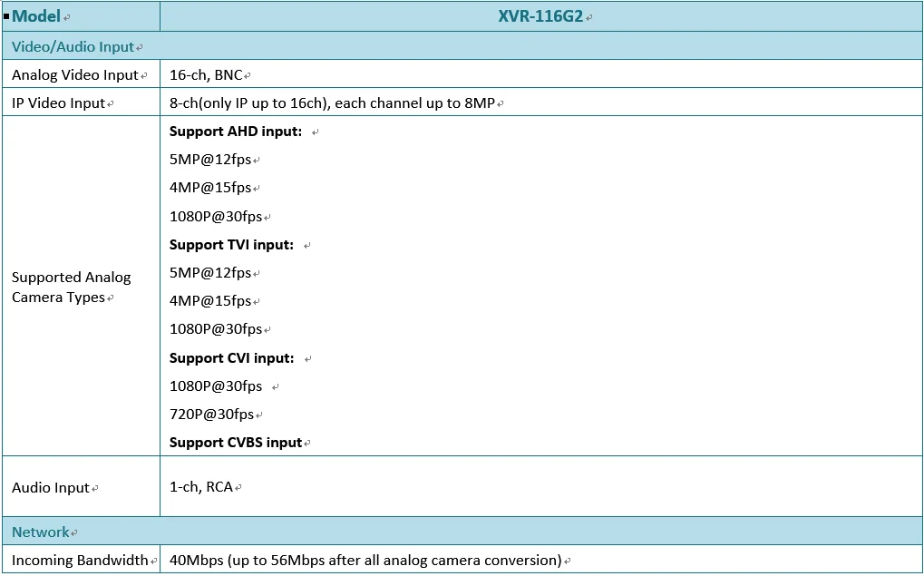This screenshot has width=924, height=576.
Task: Select '5MP@12fps' under Support AHD input
Action: (x=210, y=160)
